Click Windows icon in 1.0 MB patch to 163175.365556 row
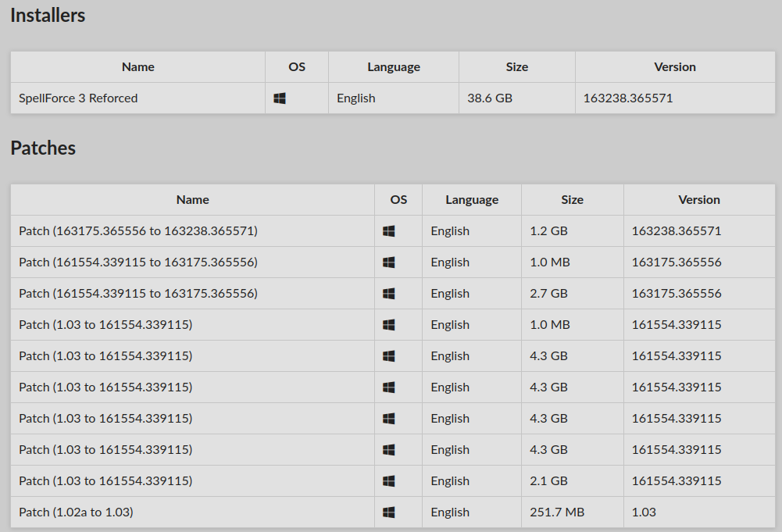The image size is (782, 532). pos(388,262)
